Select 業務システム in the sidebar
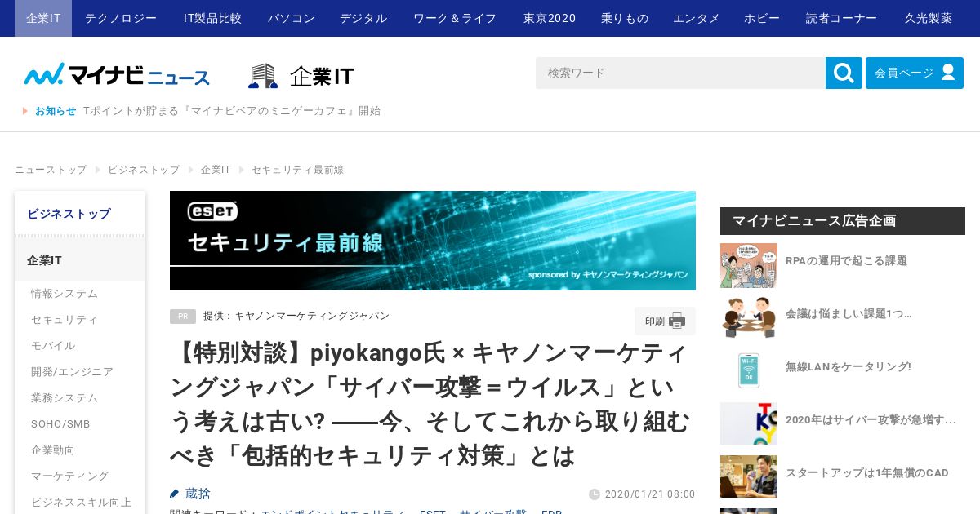 [x=65, y=398]
